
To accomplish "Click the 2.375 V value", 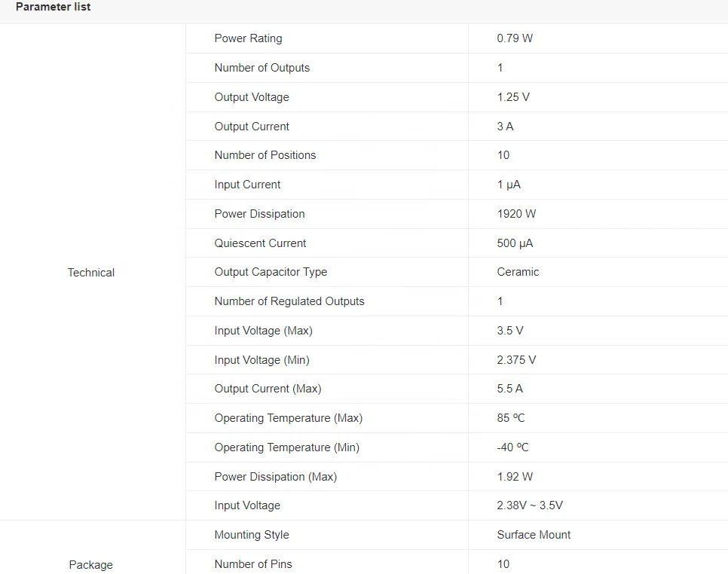I will (516, 359).
